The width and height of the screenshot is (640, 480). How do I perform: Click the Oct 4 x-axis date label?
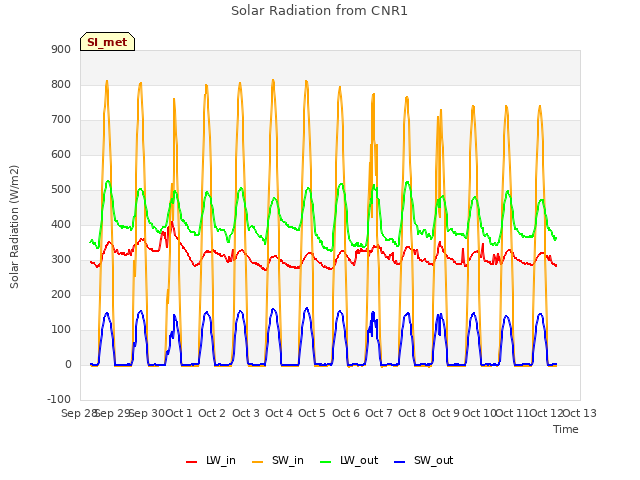[279, 413]
